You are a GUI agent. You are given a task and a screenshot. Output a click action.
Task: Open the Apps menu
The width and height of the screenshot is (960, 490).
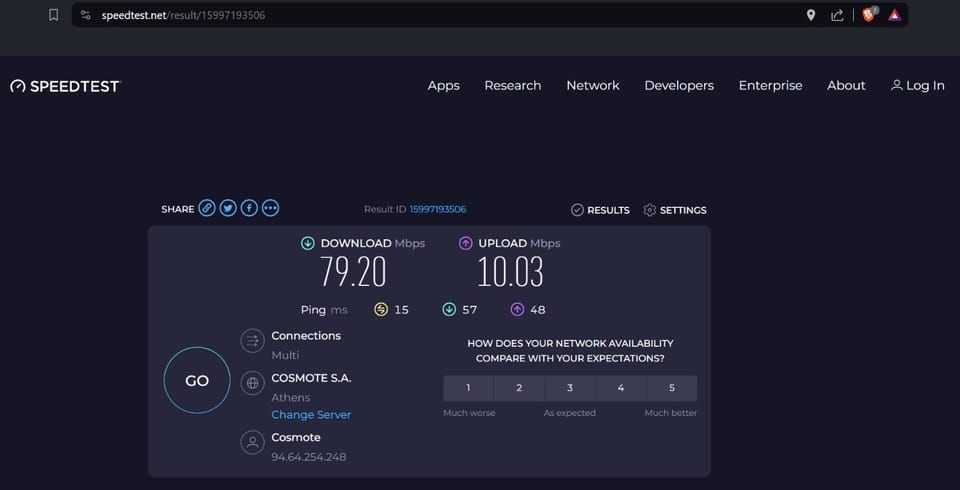pos(443,86)
